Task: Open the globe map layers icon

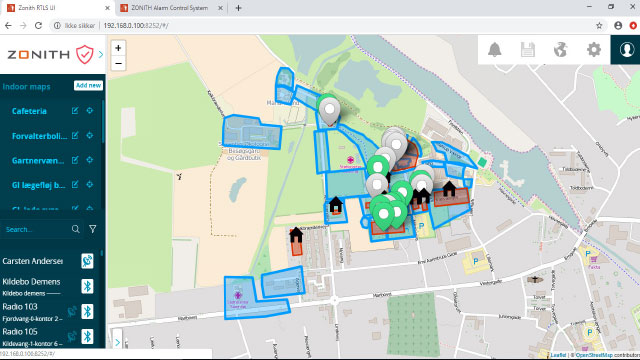Action: 561,50
